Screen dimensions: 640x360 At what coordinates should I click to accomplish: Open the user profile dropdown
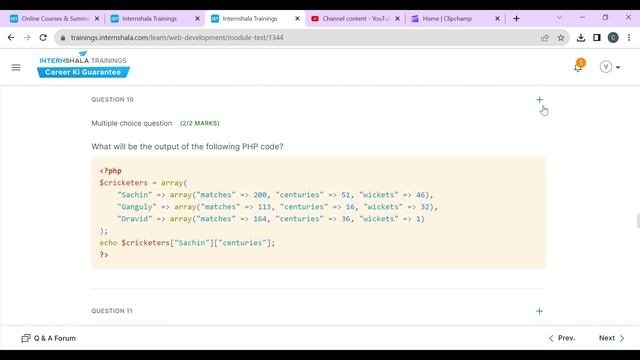pos(610,67)
